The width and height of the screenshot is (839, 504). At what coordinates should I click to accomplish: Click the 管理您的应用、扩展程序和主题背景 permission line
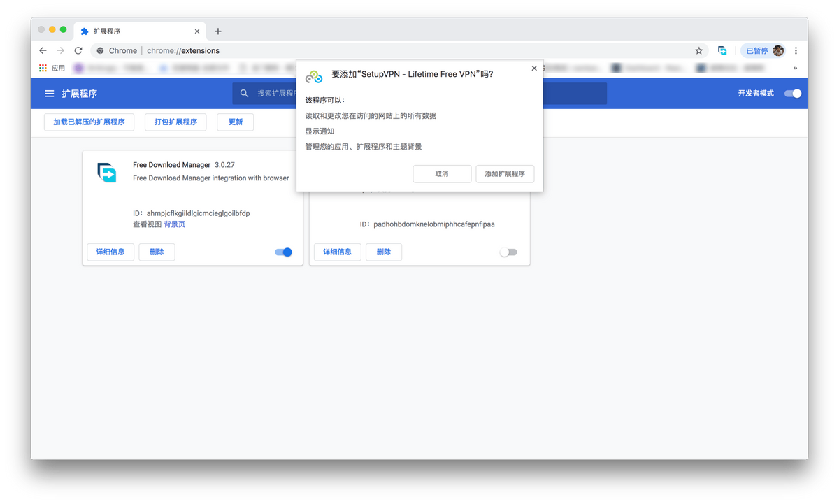[x=364, y=146]
